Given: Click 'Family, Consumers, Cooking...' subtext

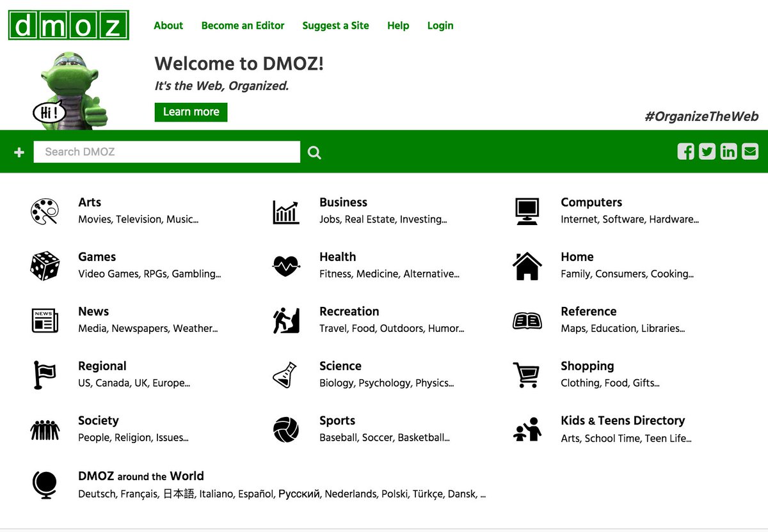Looking at the screenshot, I should [627, 274].
